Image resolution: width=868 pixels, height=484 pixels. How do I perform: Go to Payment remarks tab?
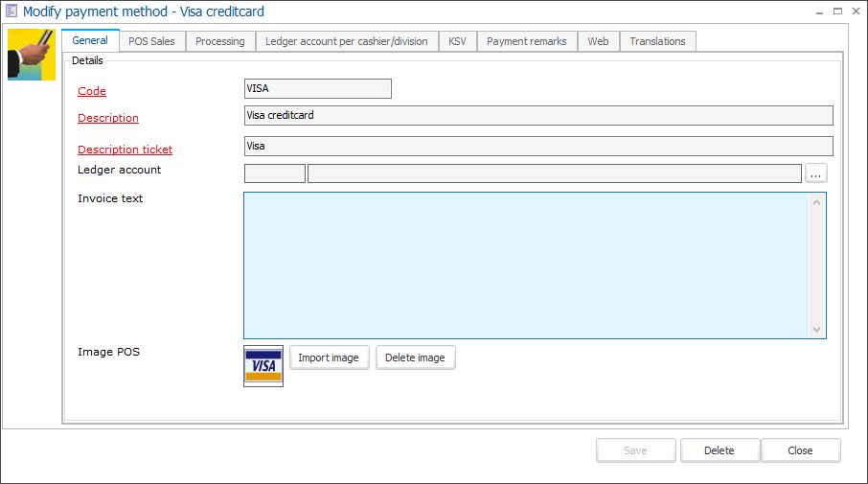[x=526, y=41]
